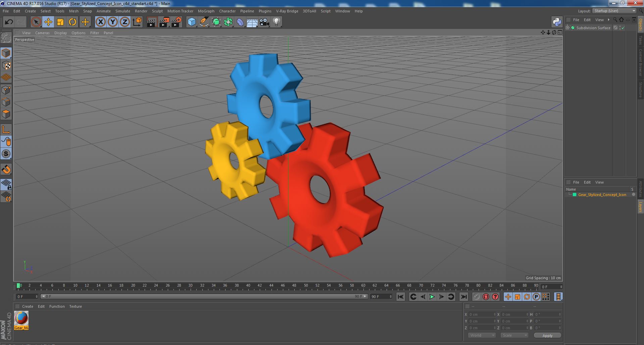Add a Light object

click(277, 22)
